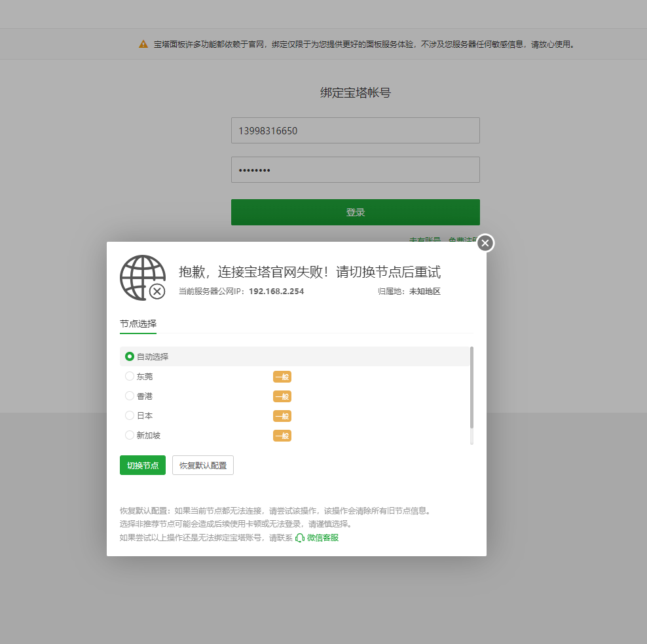Focus the password input field

[x=356, y=170]
